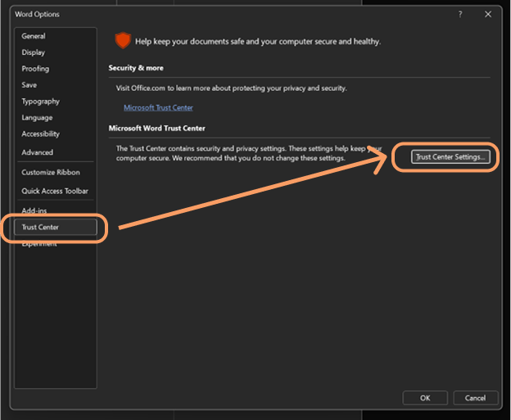Dismiss dialog with Cancel button

pos(475,398)
